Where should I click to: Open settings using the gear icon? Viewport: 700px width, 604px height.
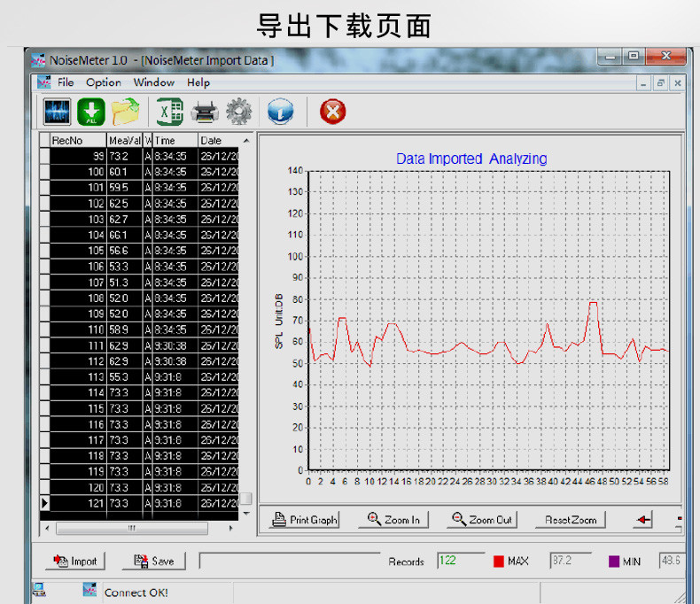click(239, 112)
